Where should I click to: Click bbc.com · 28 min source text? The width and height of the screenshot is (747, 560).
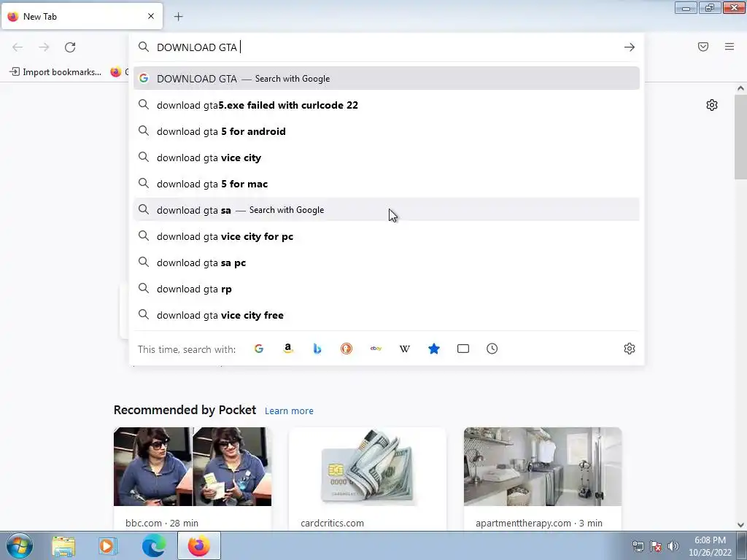pos(162,523)
